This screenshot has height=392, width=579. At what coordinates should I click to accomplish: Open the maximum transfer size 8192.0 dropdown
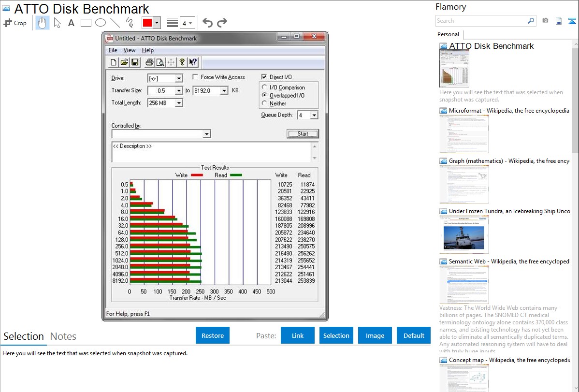tap(224, 90)
